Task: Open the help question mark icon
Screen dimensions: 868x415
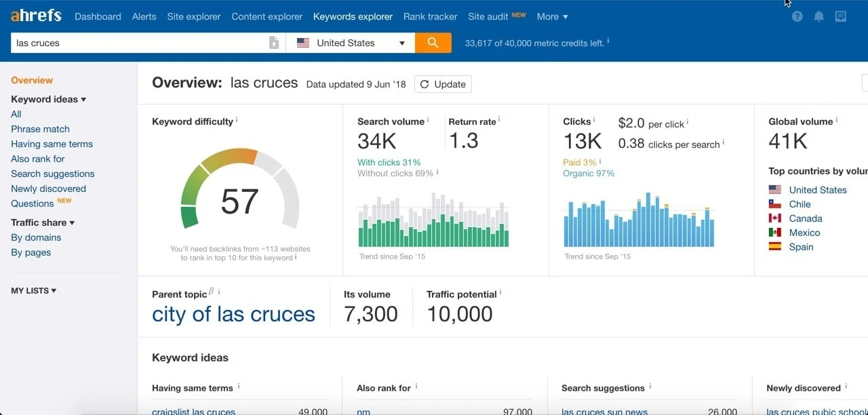Action: tap(797, 16)
